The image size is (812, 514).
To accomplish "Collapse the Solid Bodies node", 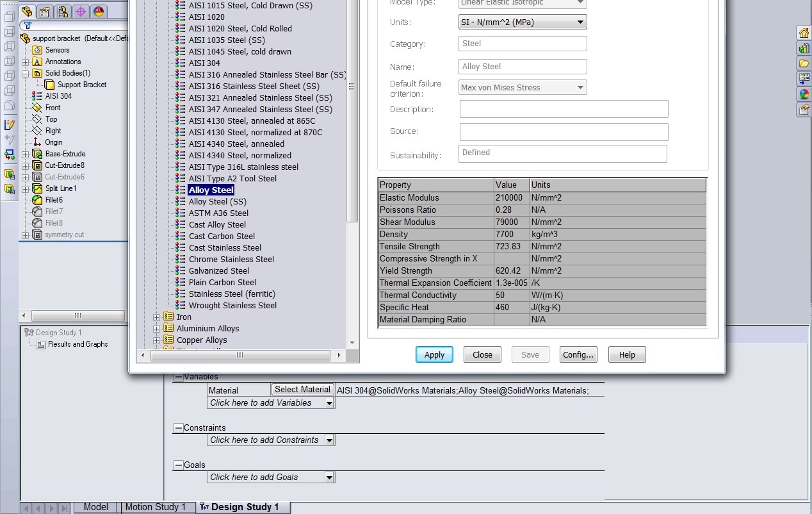I will click(26, 74).
